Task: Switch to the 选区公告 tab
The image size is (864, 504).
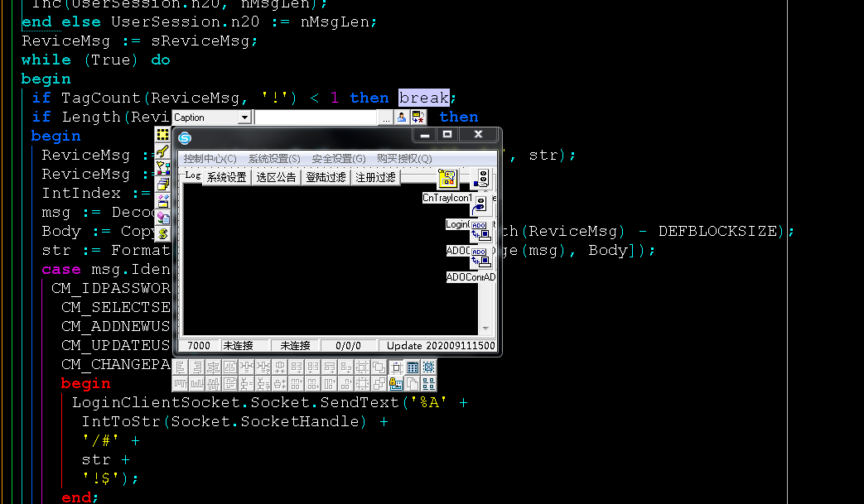Action: (276, 177)
